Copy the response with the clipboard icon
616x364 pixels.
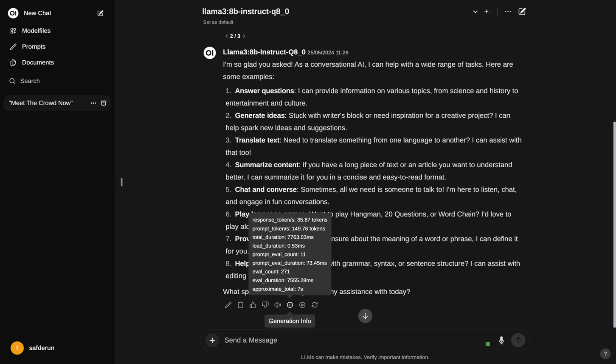[240, 305]
